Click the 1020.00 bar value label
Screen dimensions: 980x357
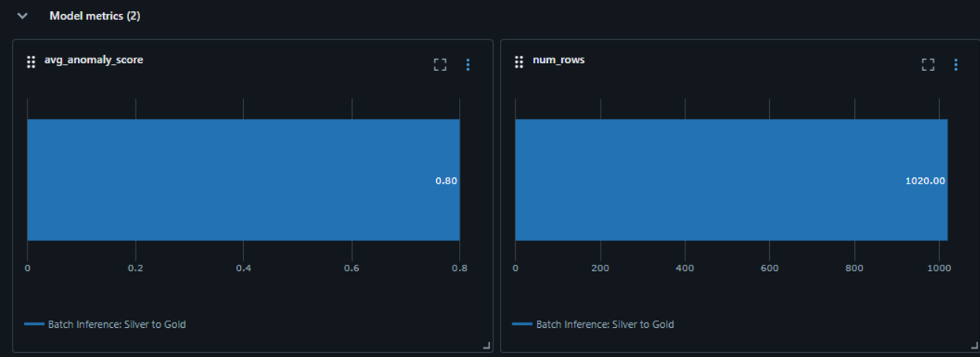(x=925, y=180)
